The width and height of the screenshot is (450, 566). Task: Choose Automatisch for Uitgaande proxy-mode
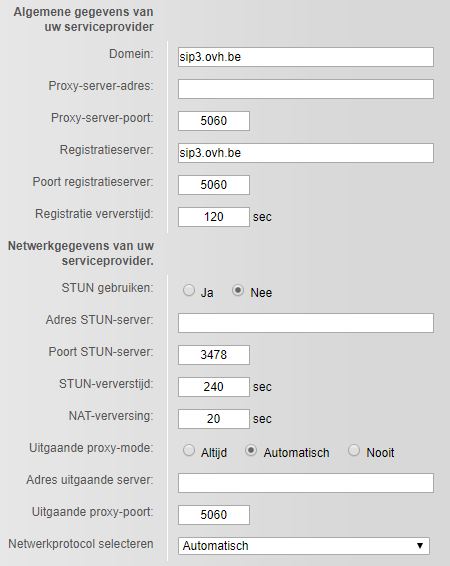251,450
